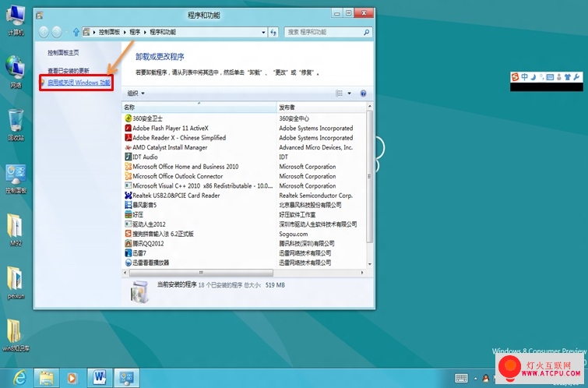This screenshot has height=388, width=588.
Task: Sort by the 发布者 column header
Action: click(x=321, y=108)
